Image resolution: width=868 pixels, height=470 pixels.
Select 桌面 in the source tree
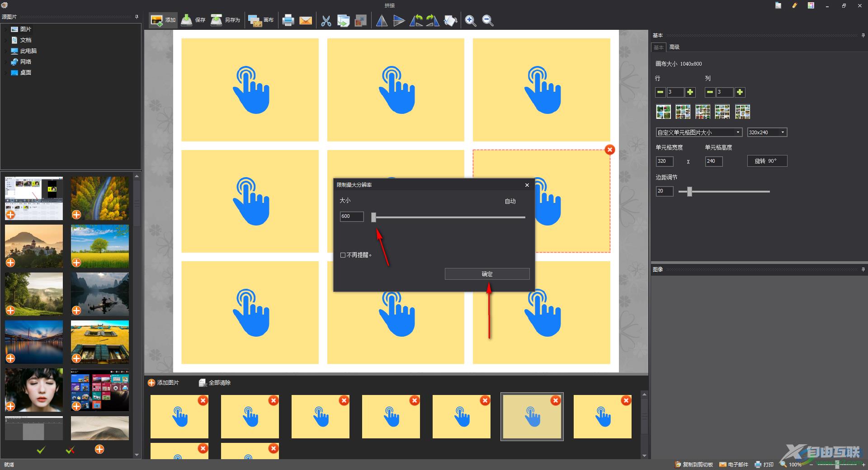(x=21, y=72)
